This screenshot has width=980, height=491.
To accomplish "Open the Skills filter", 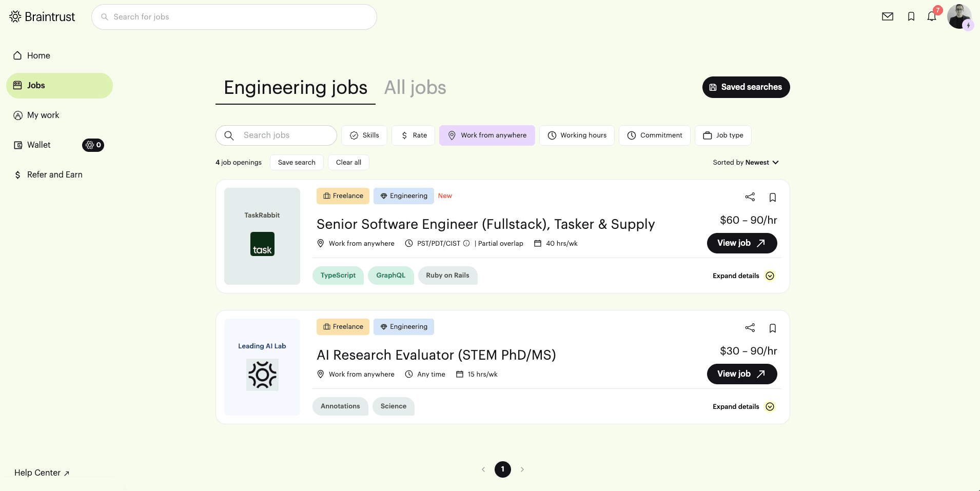I will coord(364,135).
